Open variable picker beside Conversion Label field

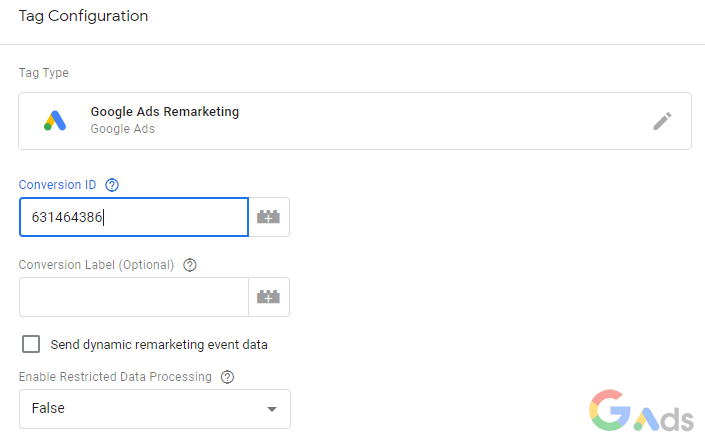pyautogui.click(x=268, y=297)
